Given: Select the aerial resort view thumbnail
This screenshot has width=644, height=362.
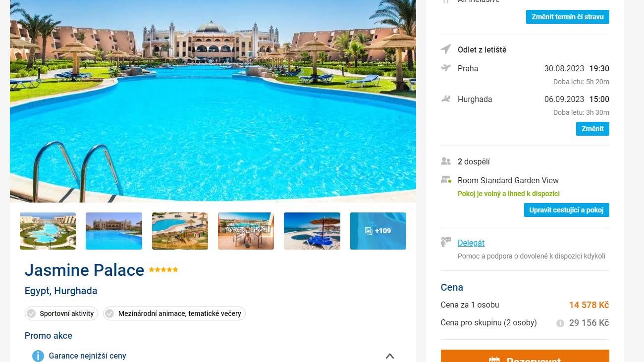Looking at the screenshot, I should pos(48,231).
